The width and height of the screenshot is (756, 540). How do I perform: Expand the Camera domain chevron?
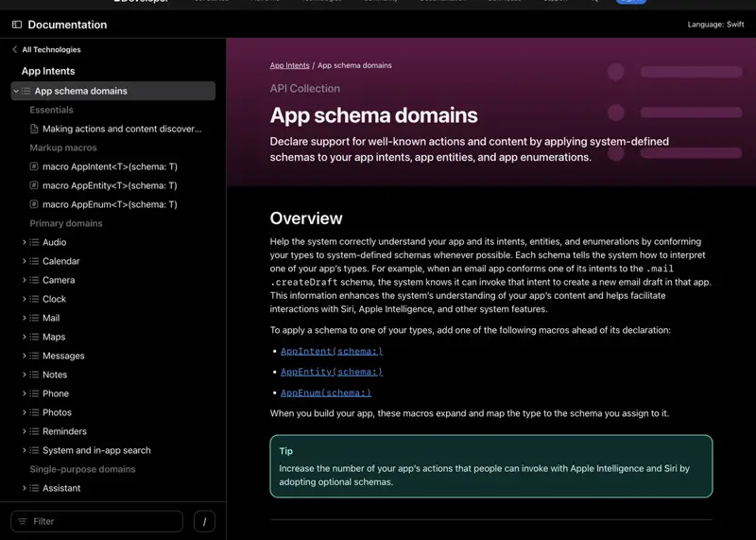click(x=25, y=280)
